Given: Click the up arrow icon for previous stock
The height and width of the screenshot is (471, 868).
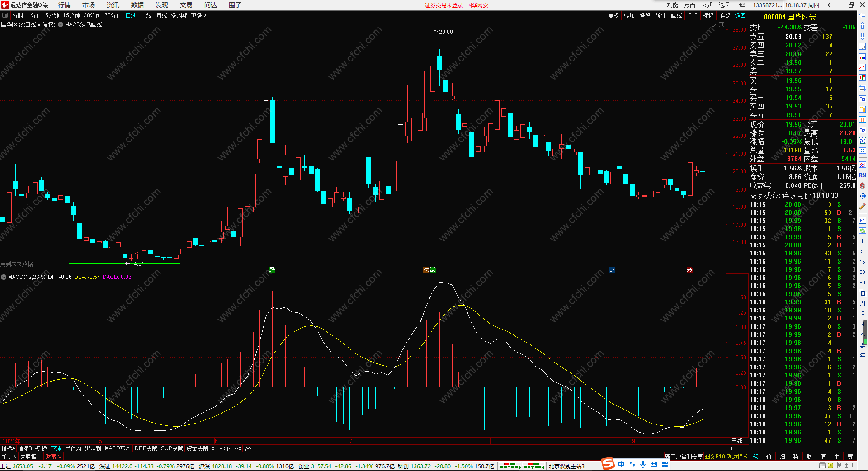Looking at the screenshot, I should pos(862,26).
